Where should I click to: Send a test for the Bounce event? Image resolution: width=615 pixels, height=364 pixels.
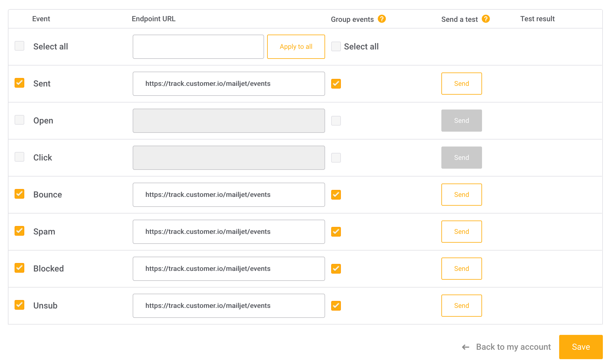click(x=462, y=195)
